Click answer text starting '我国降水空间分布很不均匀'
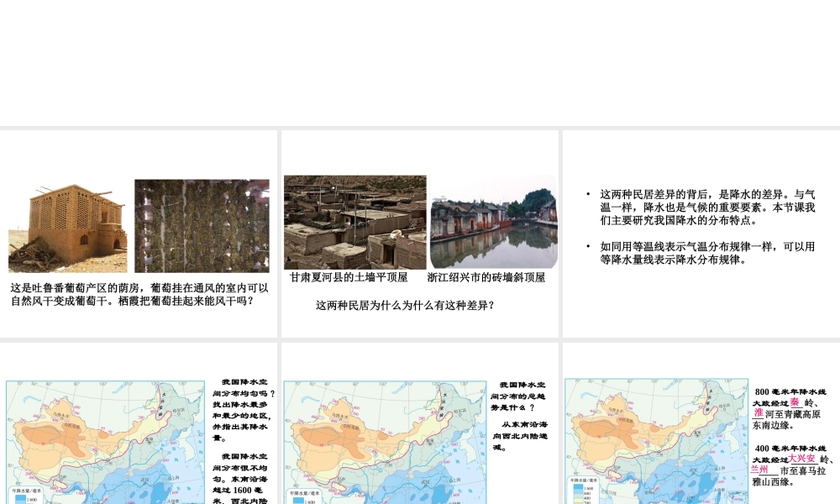This screenshot has width=840, height=504. tap(240, 478)
